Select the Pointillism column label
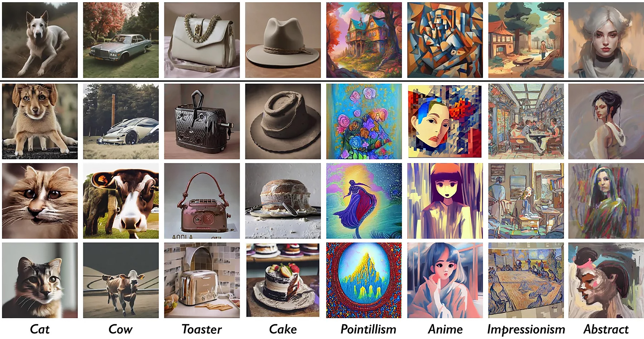This screenshot has width=644, height=339. pos(368,329)
